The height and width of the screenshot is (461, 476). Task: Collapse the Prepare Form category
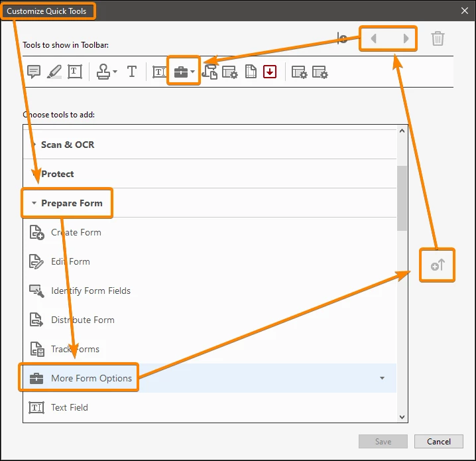[209, 203]
